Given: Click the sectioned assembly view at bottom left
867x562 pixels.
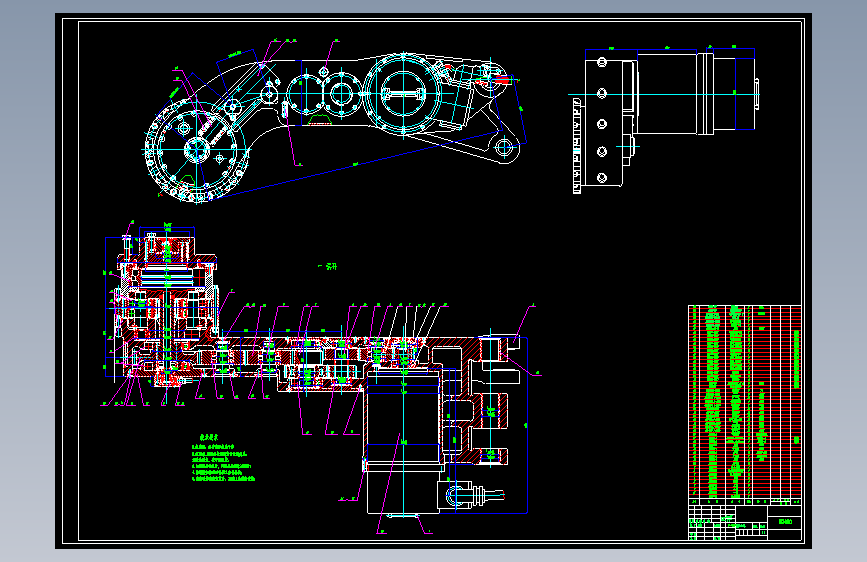Looking at the screenshot, I should (x=322, y=377).
